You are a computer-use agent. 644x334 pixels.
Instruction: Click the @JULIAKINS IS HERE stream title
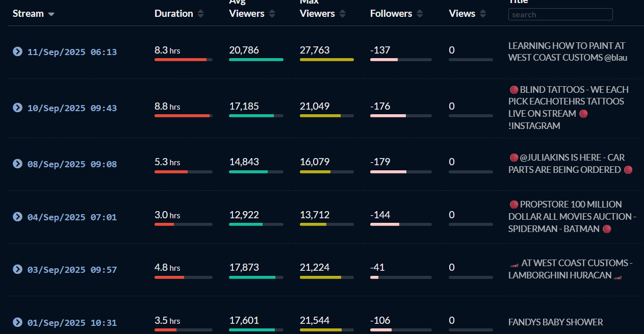point(570,164)
